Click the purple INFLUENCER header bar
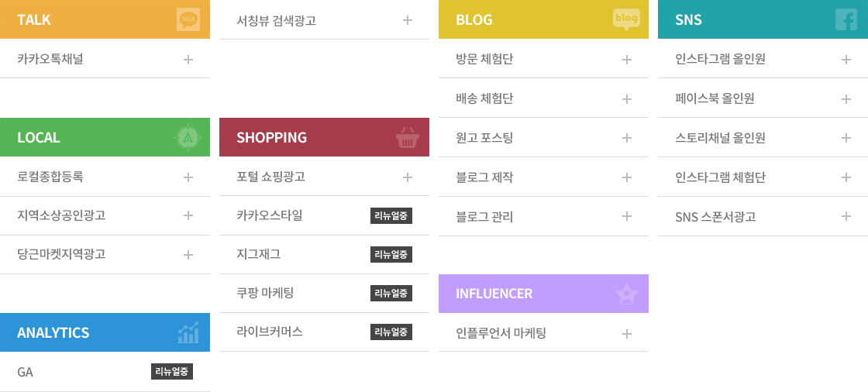This screenshot has height=392, width=868. click(x=543, y=294)
